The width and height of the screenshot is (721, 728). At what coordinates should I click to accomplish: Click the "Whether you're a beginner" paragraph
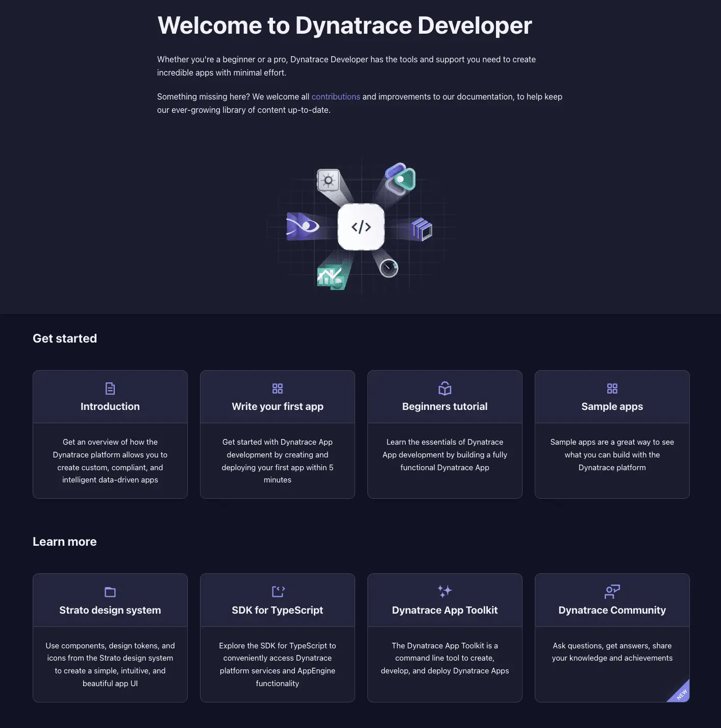[346, 66]
